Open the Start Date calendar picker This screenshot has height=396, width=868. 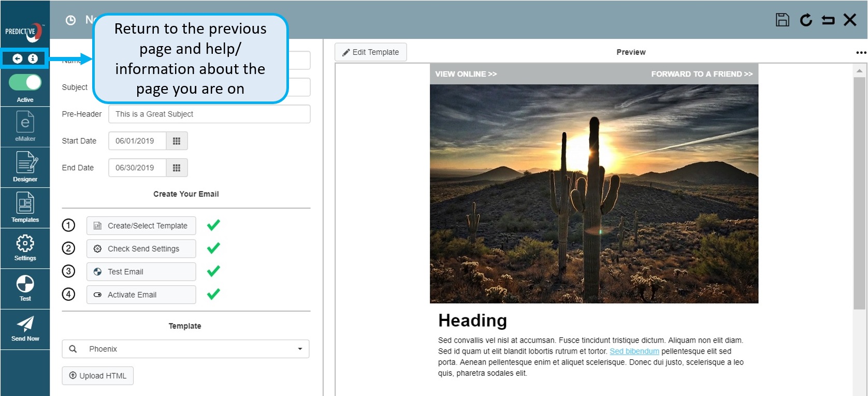pos(177,141)
